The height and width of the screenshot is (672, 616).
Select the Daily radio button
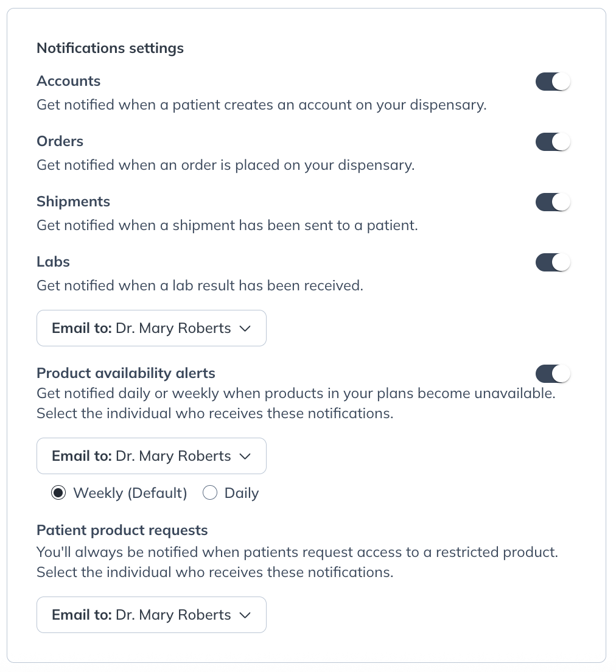click(x=210, y=493)
